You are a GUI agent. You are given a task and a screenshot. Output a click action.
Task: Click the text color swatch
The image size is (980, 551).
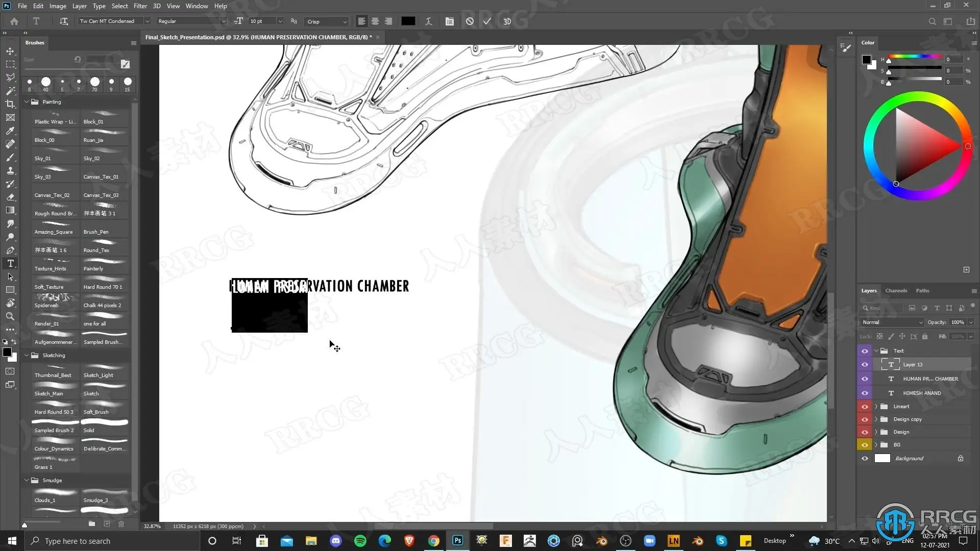coord(408,21)
